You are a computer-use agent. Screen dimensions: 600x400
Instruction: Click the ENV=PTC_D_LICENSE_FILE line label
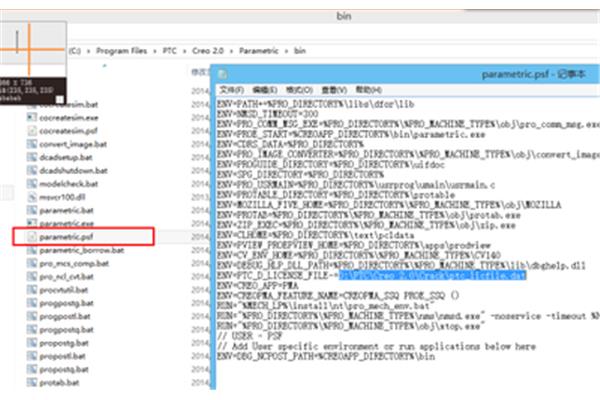coord(278,275)
